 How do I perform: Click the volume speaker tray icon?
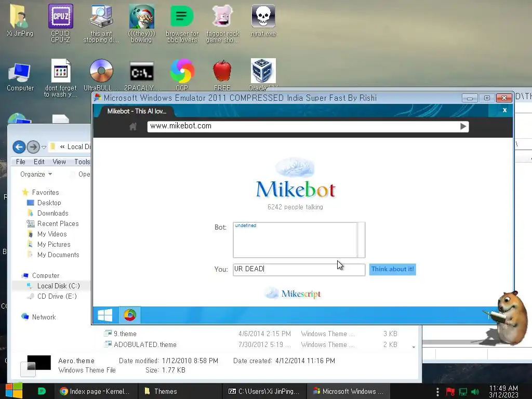click(475, 392)
